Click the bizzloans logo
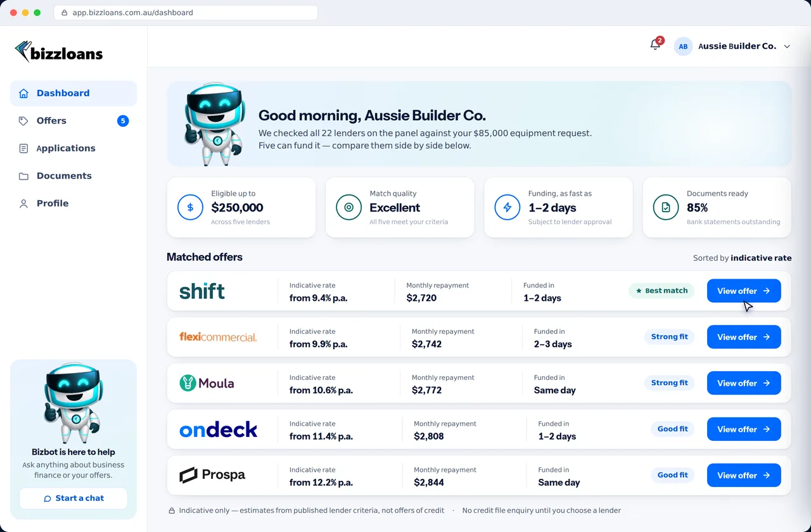This screenshot has height=532, width=811. [59, 53]
